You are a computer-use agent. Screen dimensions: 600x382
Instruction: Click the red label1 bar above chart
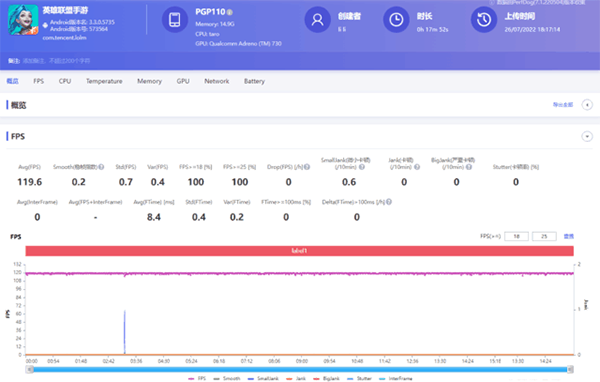299,251
